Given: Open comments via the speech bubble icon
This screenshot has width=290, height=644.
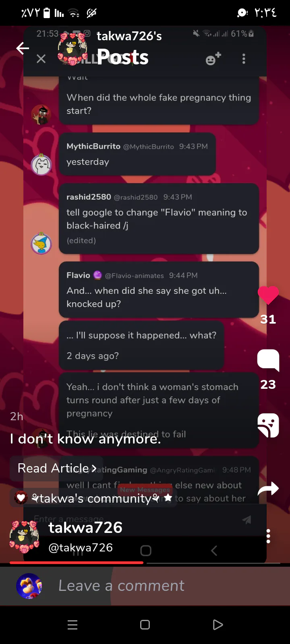Looking at the screenshot, I should coord(268,360).
